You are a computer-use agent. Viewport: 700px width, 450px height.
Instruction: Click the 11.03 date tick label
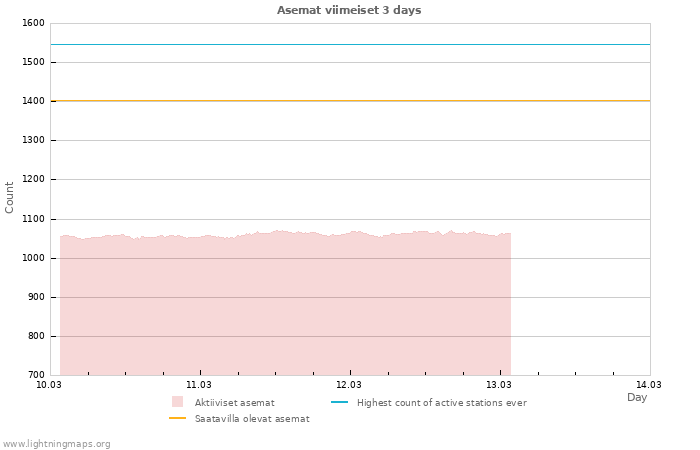pyautogui.click(x=199, y=384)
